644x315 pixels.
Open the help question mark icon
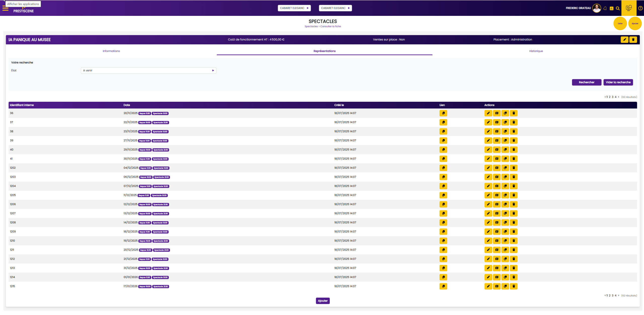pyautogui.click(x=640, y=8)
